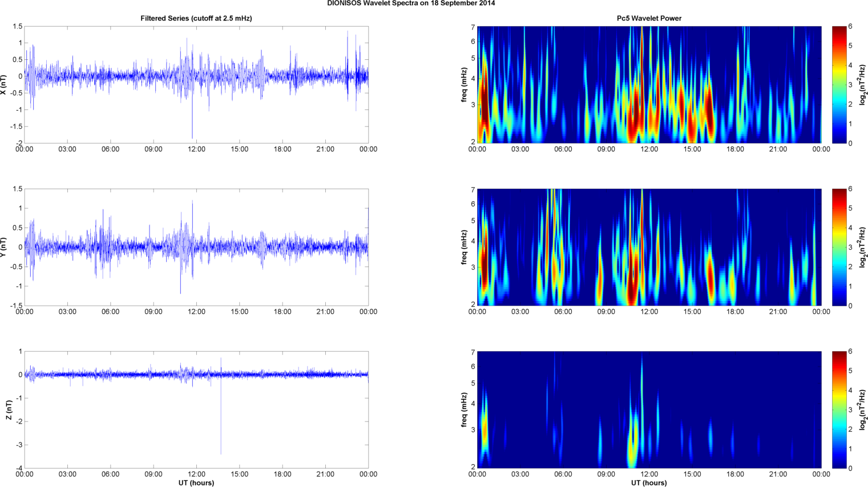
Task: Click the X component wavelet power spectrogram
Action: point(649,84)
